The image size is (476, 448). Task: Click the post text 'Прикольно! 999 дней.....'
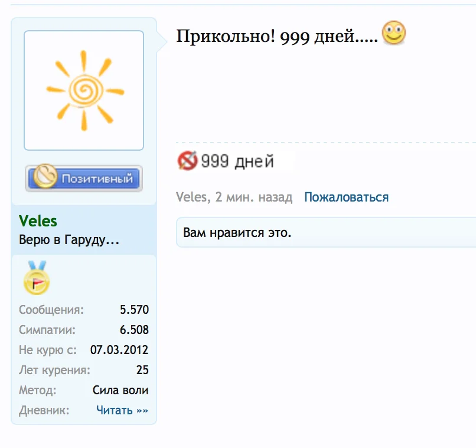click(277, 37)
